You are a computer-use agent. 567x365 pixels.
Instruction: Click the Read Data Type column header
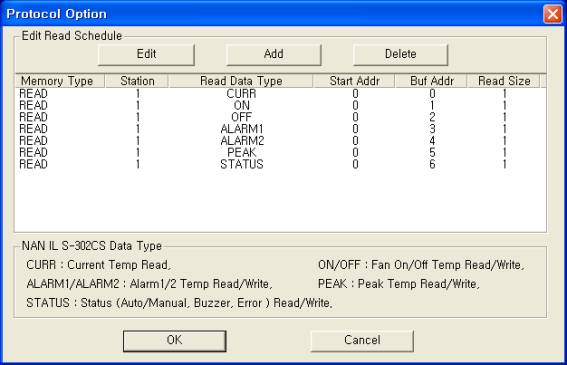(241, 81)
